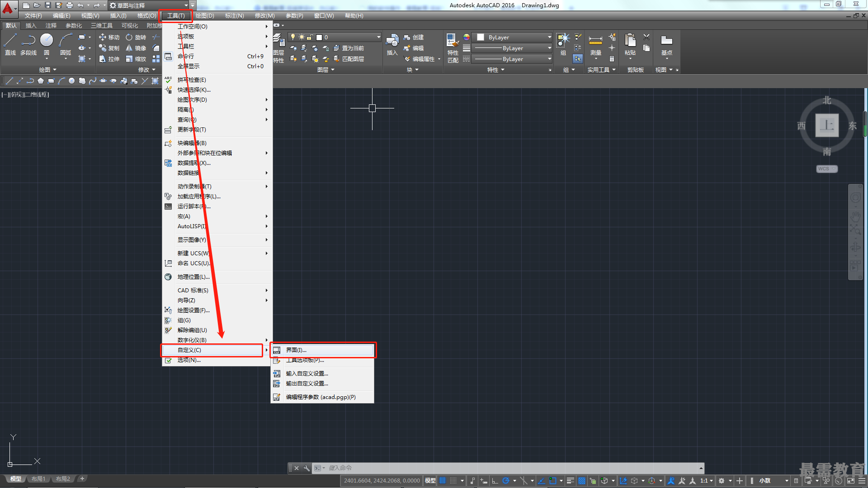Viewport: 868px width, 488px height.
Task: Click the 界面(I)... submenu entry
Action: [322, 350]
